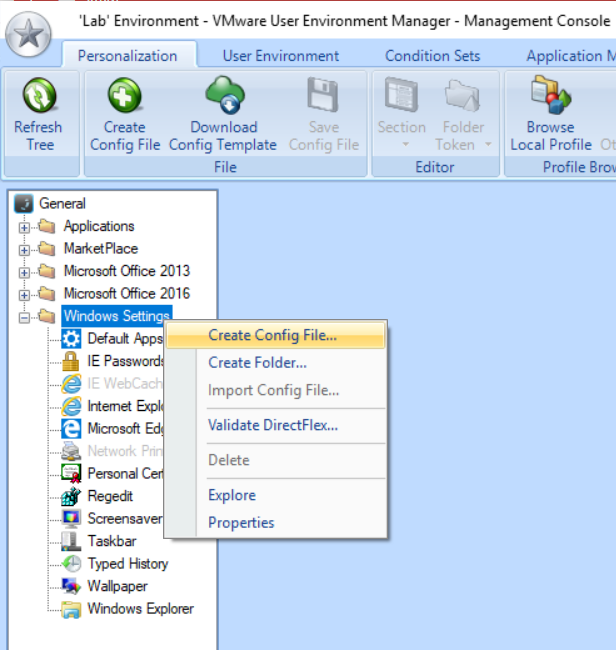Select the Microsoft Office 2016 label

pos(127,293)
